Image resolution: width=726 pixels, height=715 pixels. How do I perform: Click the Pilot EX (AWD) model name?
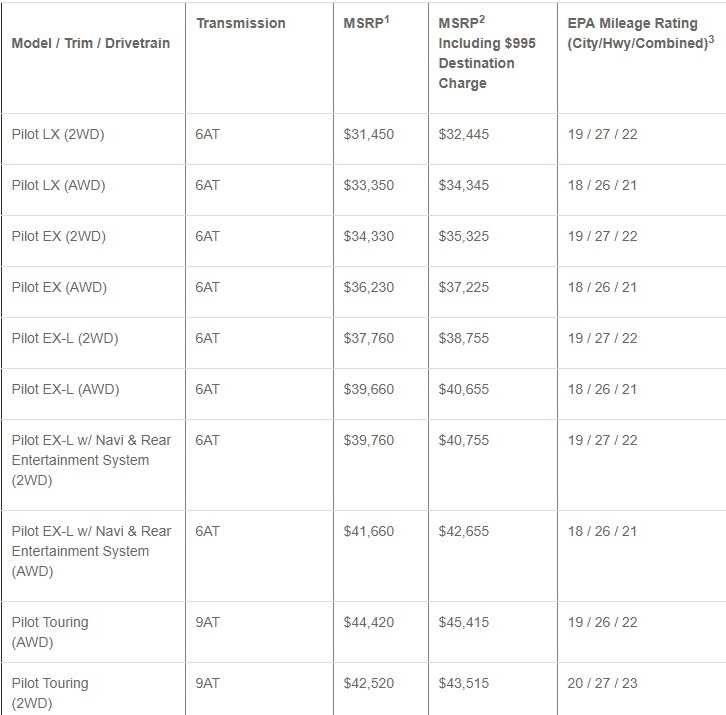(x=58, y=287)
